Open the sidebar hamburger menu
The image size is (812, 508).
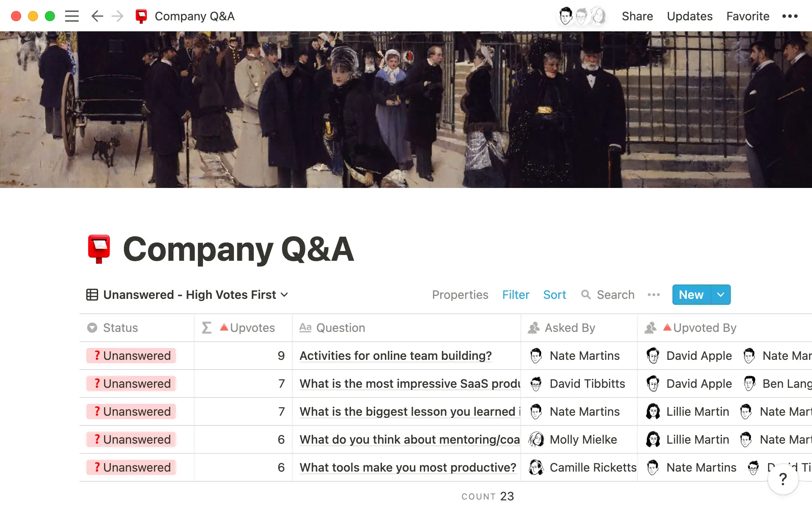click(72, 16)
